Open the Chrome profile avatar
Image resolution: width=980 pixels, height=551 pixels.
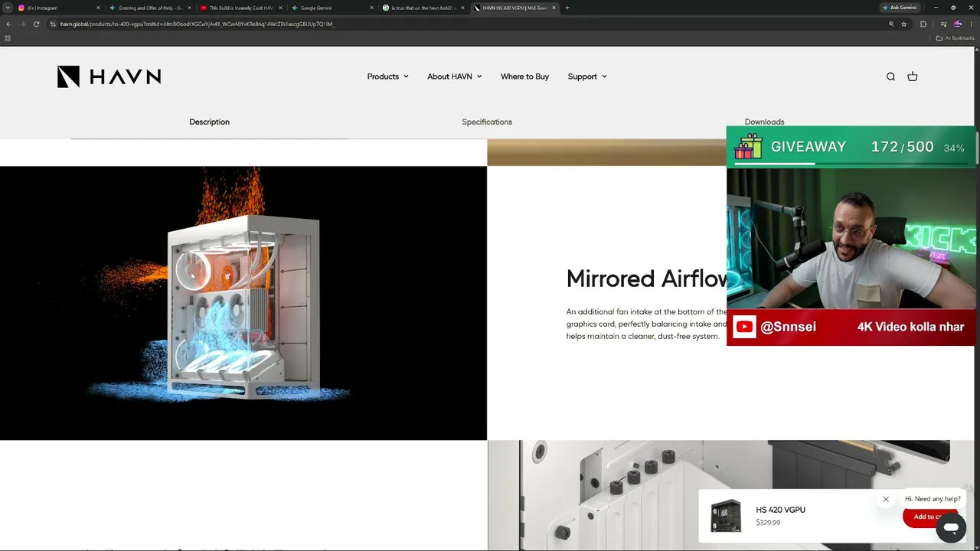tap(957, 24)
